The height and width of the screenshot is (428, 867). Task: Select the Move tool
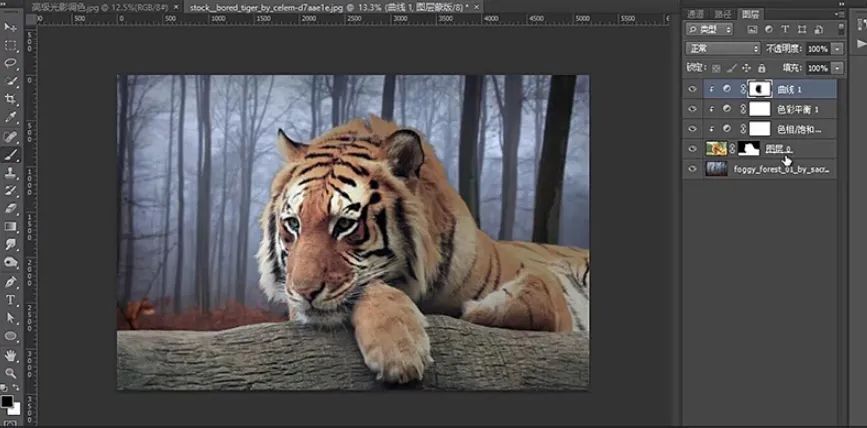tap(11, 28)
